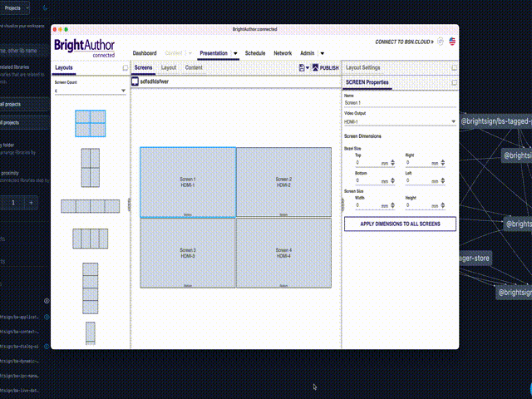Switch to the Screens tab
Image resolution: width=532 pixels, height=399 pixels.
pyautogui.click(x=143, y=67)
